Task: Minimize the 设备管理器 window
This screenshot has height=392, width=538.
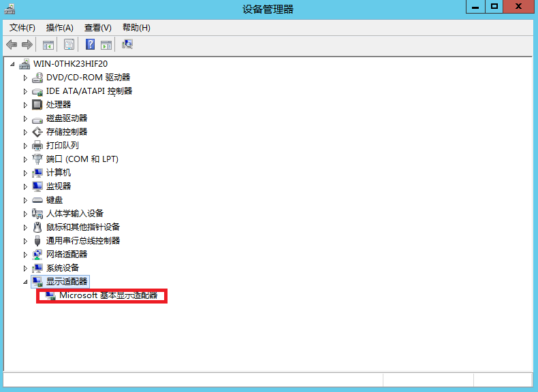Action: coord(475,7)
